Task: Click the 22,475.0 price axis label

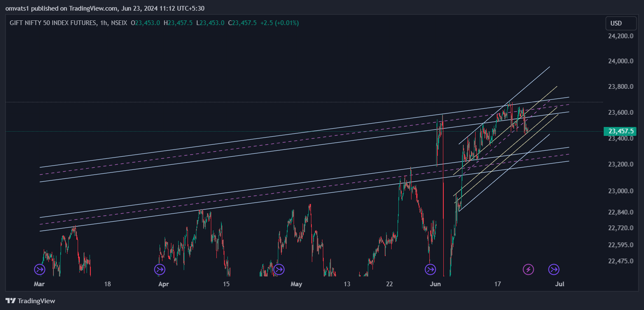Action: [621, 261]
